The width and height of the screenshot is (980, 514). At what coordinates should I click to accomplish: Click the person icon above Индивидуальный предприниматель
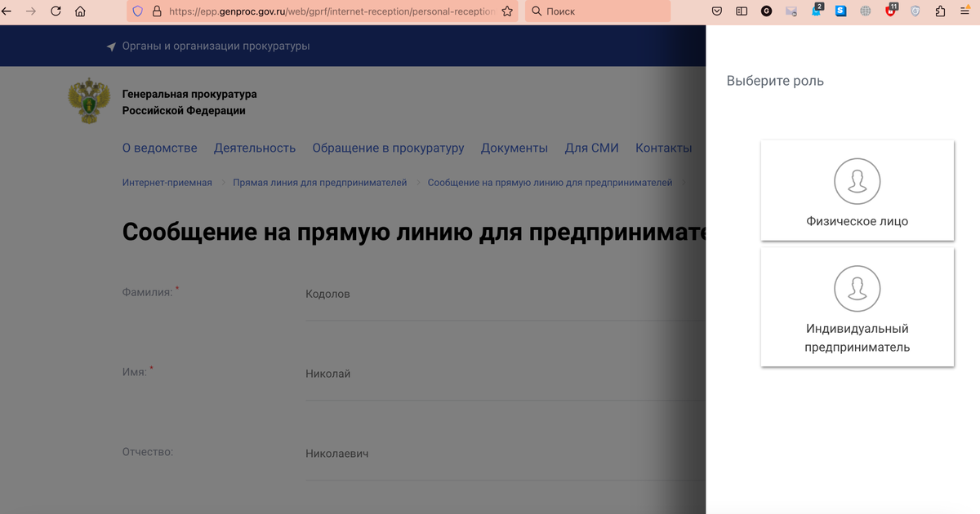[x=857, y=289]
